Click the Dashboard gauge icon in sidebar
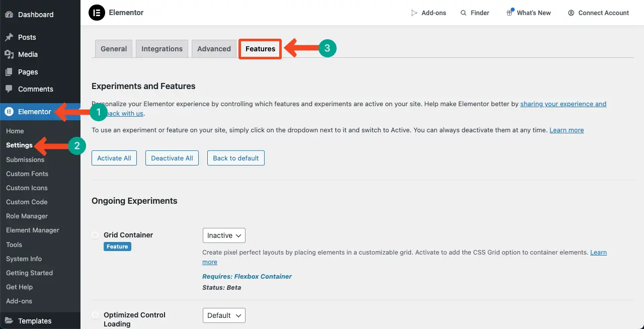Viewport: 644px width, 329px height. pyautogui.click(x=9, y=15)
